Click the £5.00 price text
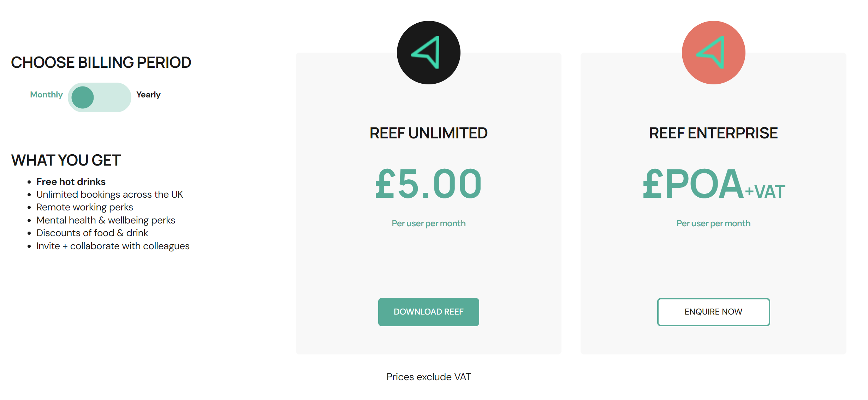868x400 pixels. point(428,184)
